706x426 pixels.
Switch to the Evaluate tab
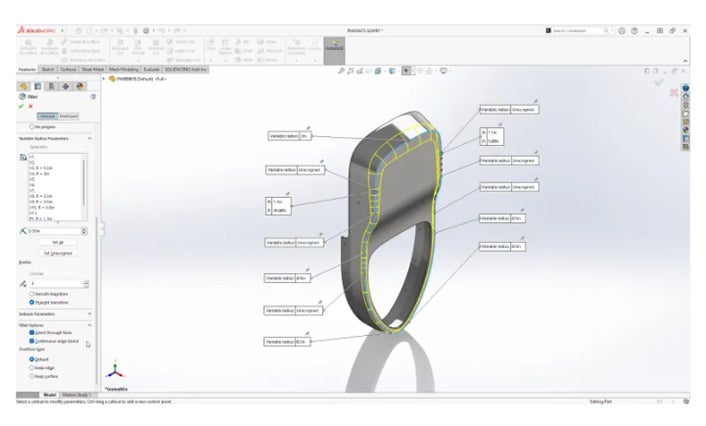click(x=151, y=69)
